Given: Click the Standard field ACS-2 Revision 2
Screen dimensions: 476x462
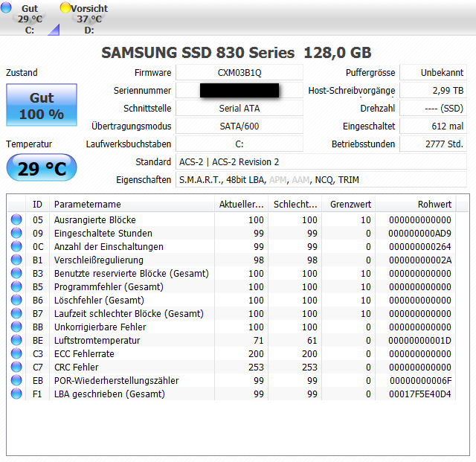Looking at the screenshot, I should 321,162.
